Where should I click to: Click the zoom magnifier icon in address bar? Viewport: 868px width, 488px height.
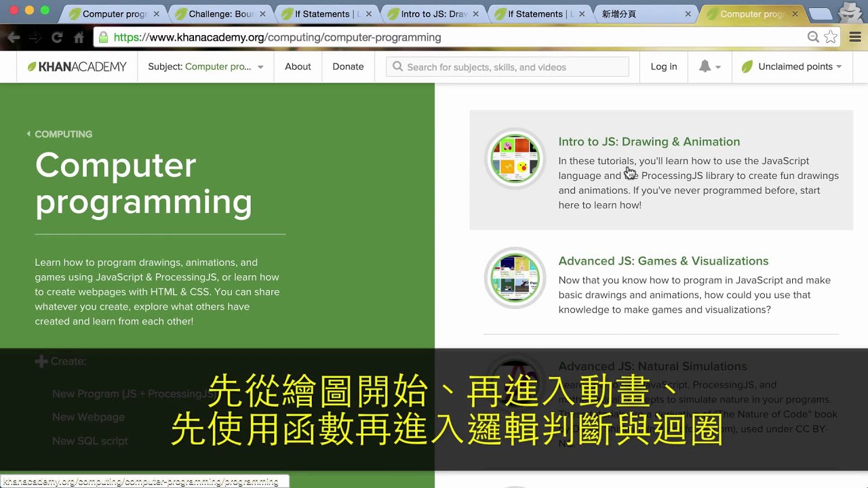coord(813,37)
